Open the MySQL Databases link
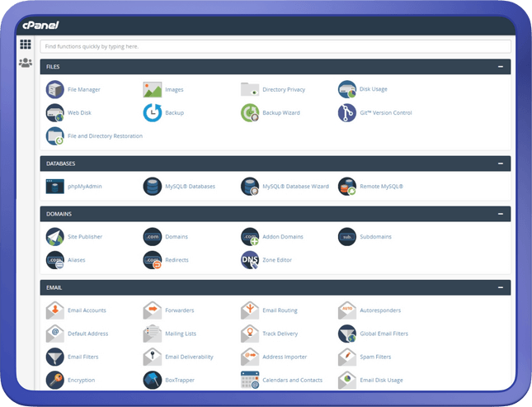Screen dimensions: 532x407 coord(190,187)
